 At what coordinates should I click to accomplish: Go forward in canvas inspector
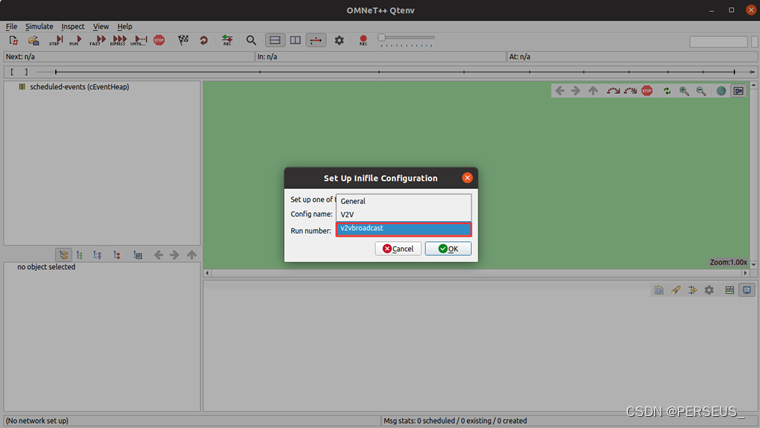tap(575, 91)
